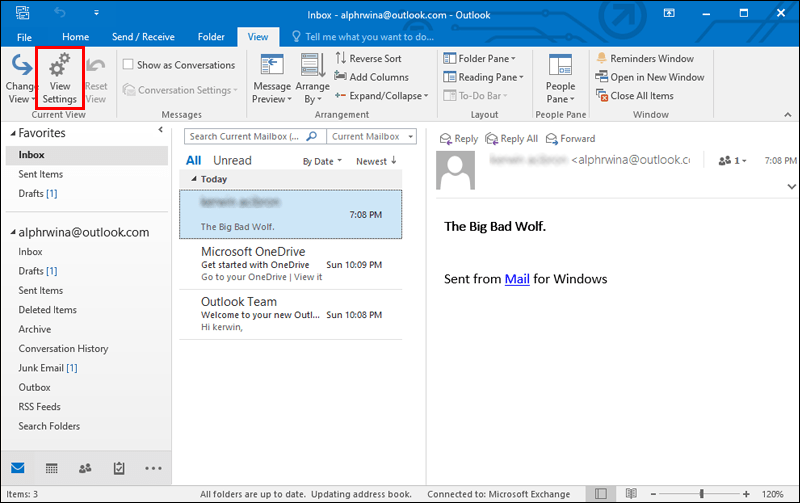Switch to the Home tab
800x503 pixels.
(x=76, y=37)
